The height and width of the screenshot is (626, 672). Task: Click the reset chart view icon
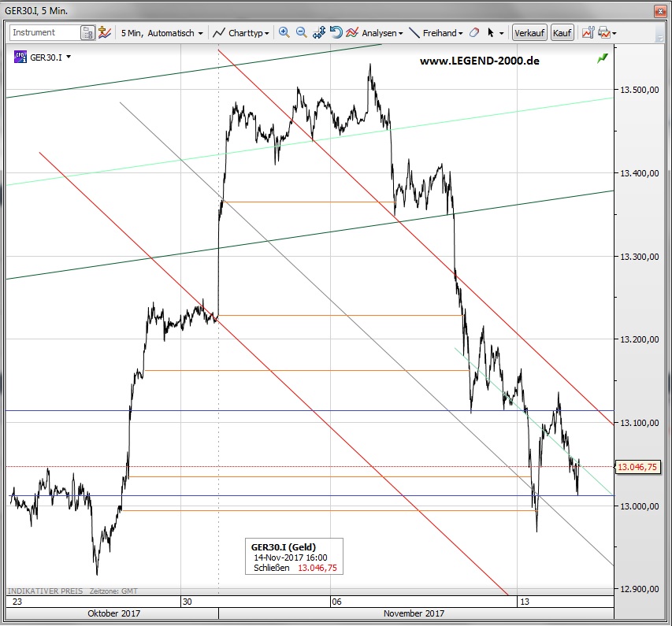336,33
